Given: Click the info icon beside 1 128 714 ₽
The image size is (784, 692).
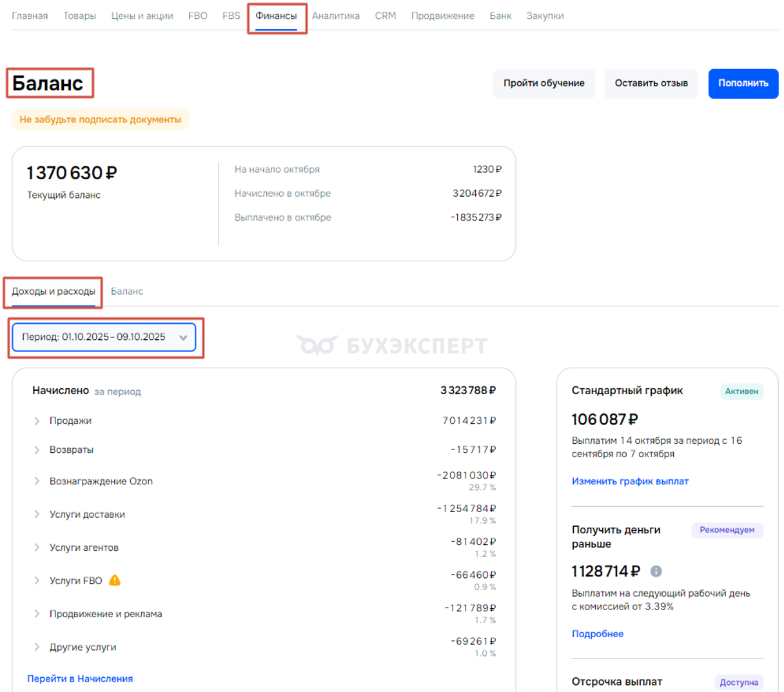Looking at the screenshot, I should coord(656,571).
